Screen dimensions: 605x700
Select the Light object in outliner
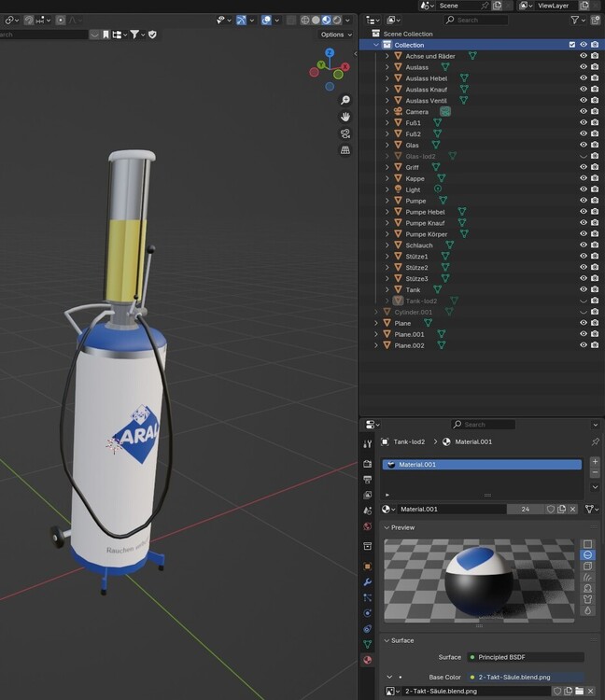tap(413, 189)
